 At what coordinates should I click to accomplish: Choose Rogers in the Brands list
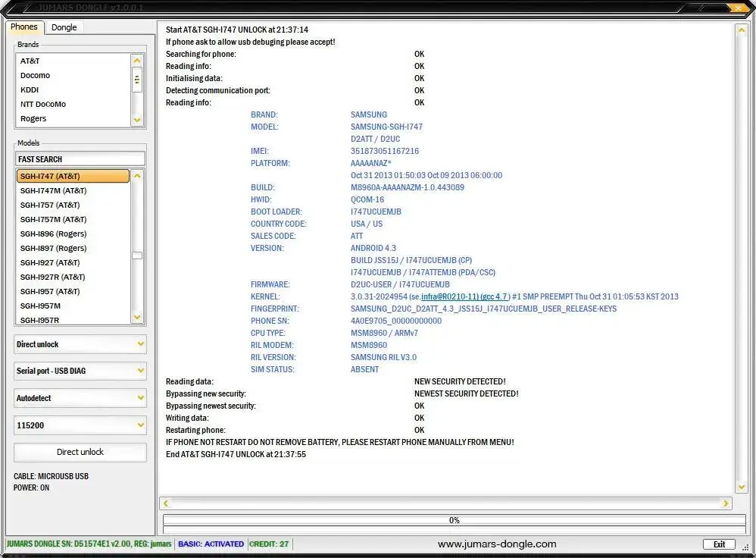click(33, 119)
